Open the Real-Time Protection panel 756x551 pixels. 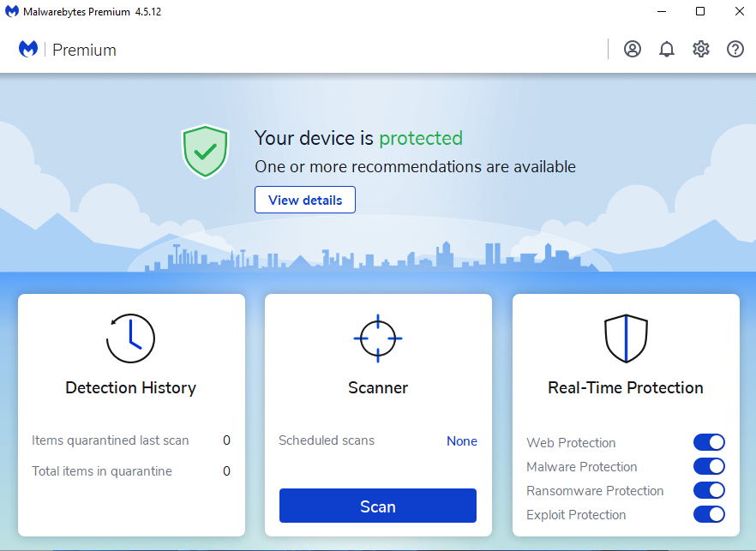pyautogui.click(x=625, y=387)
